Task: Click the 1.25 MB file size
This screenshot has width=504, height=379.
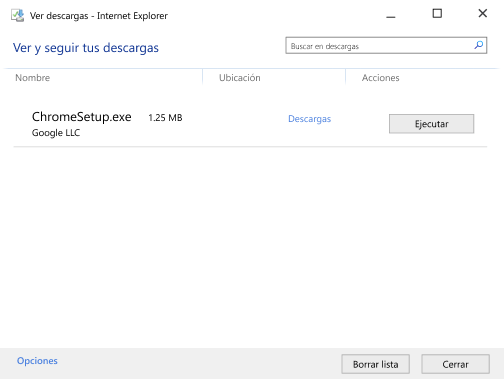Action: click(x=165, y=118)
